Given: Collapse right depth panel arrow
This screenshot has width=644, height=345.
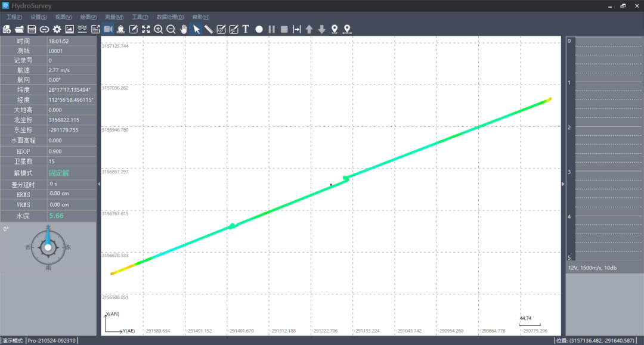Looking at the screenshot, I should coord(563,184).
